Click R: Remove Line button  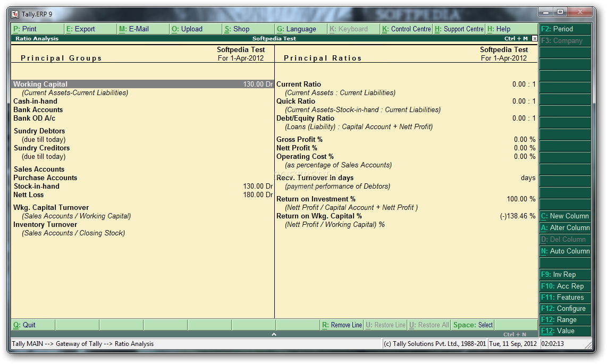(342, 325)
